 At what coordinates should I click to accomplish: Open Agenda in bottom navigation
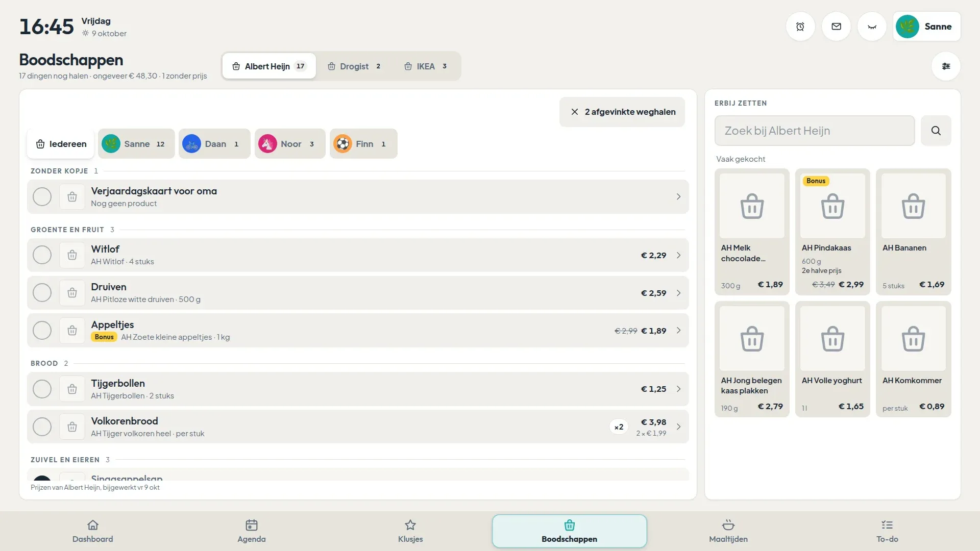252,531
